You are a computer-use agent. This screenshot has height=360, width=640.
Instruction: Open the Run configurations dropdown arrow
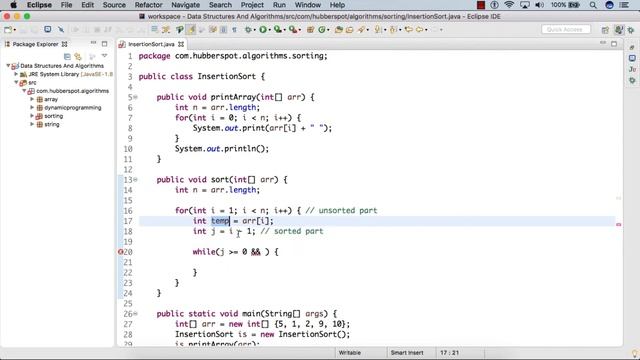[x=269, y=30]
